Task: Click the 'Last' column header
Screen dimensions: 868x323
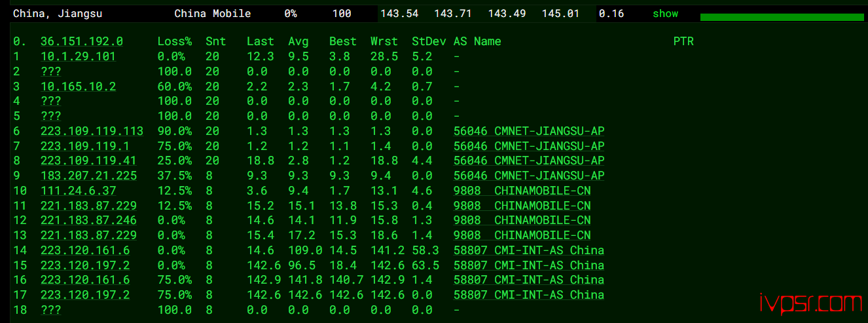Action: pyautogui.click(x=261, y=41)
